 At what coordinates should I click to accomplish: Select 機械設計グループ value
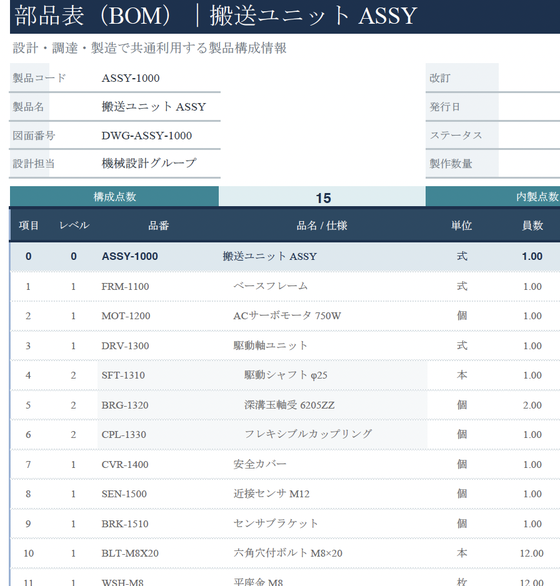[x=149, y=163]
